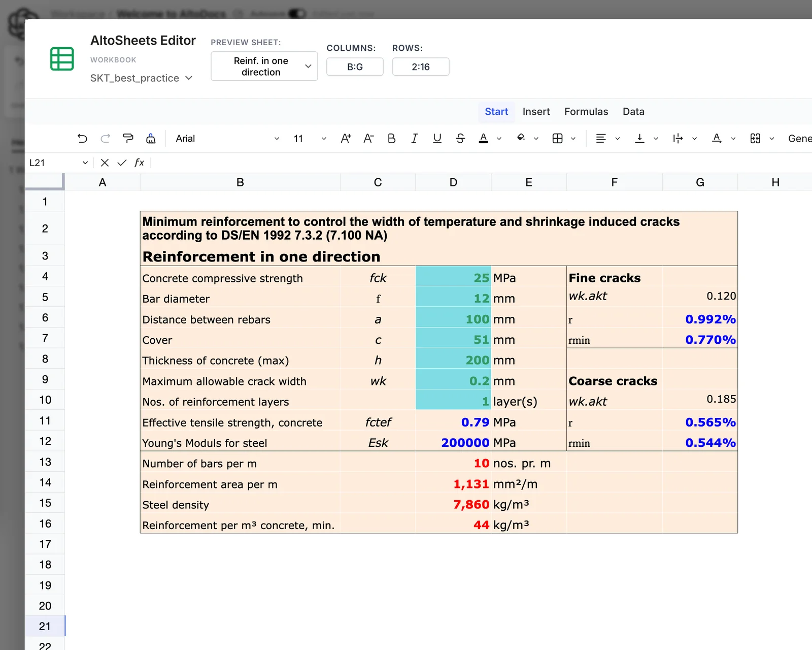Toggle bold formatting

391,139
